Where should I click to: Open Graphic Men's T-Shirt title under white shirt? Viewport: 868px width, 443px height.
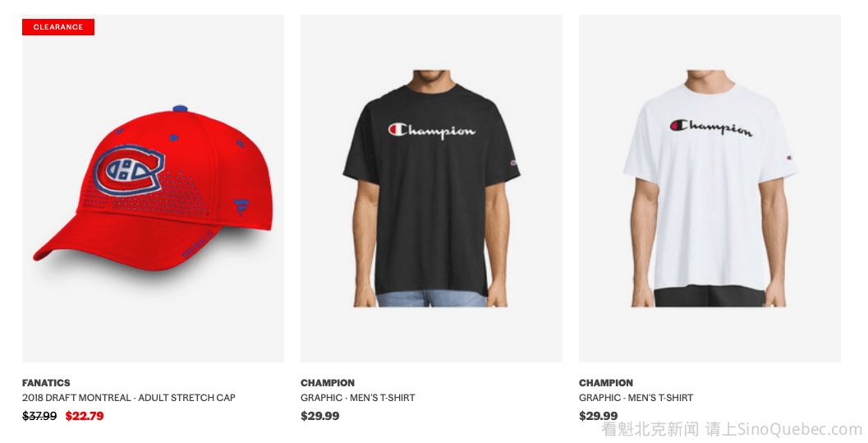[636, 398]
